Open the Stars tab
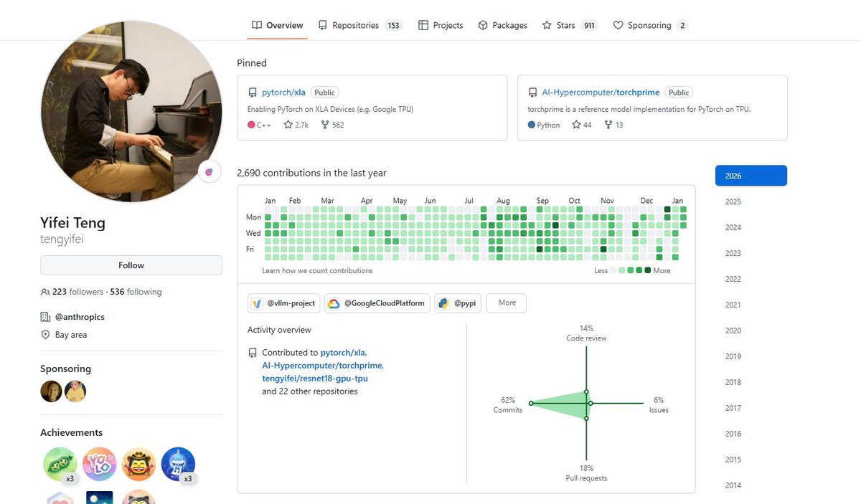The width and height of the screenshot is (861, 504). (570, 25)
